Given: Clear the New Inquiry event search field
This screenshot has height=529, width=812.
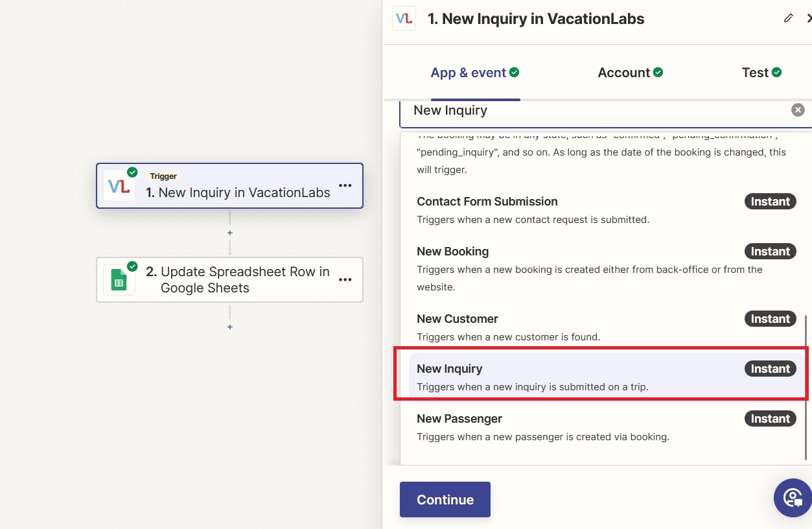Looking at the screenshot, I should tap(798, 110).
